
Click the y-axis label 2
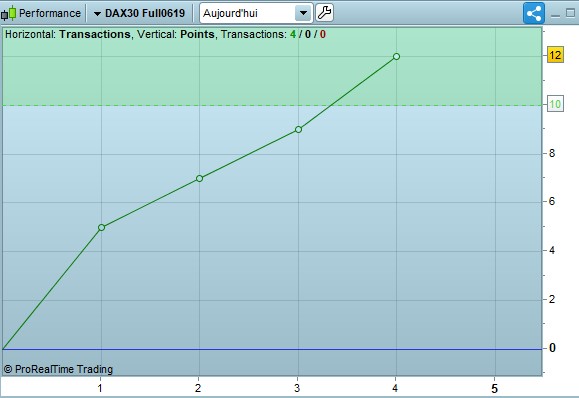tap(552, 299)
